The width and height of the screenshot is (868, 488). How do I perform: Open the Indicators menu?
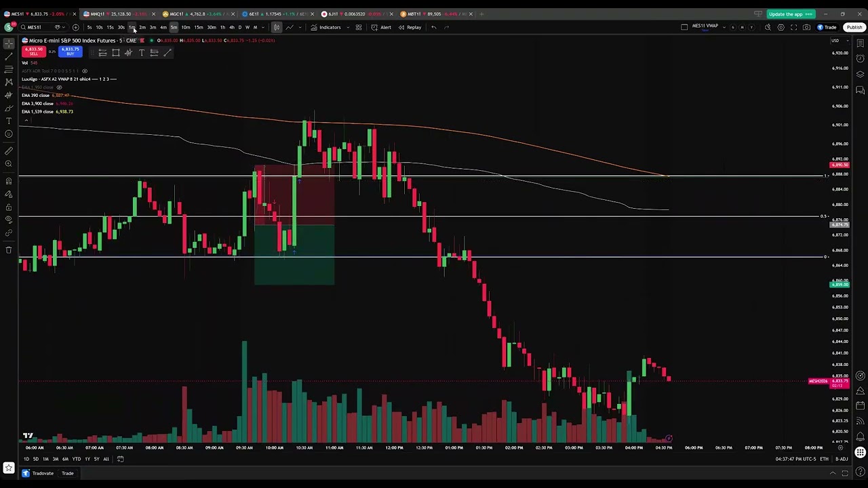point(326,27)
